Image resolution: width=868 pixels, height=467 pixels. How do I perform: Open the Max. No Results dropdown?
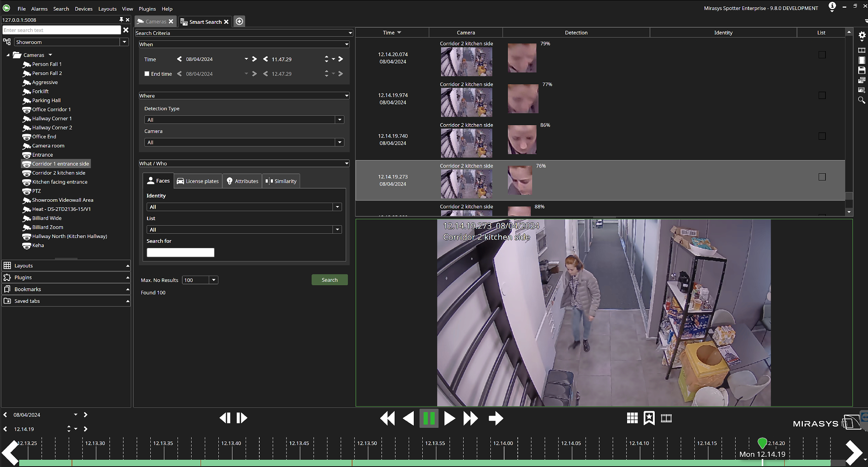[214, 280]
